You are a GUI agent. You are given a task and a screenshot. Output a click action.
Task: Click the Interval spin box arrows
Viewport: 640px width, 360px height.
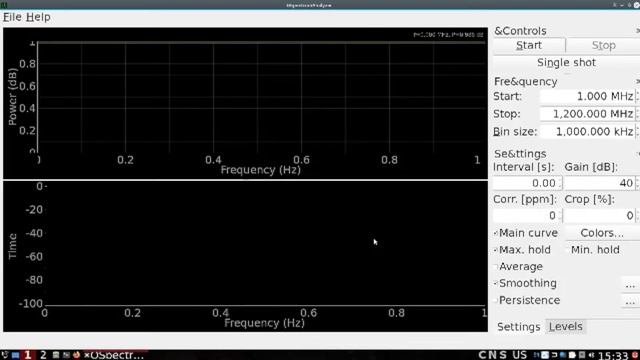click(x=561, y=183)
